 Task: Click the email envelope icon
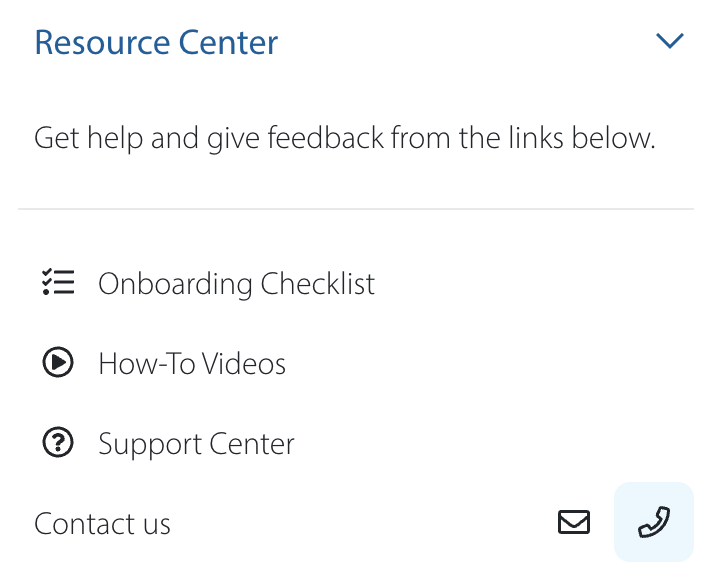(x=574, y=522)
